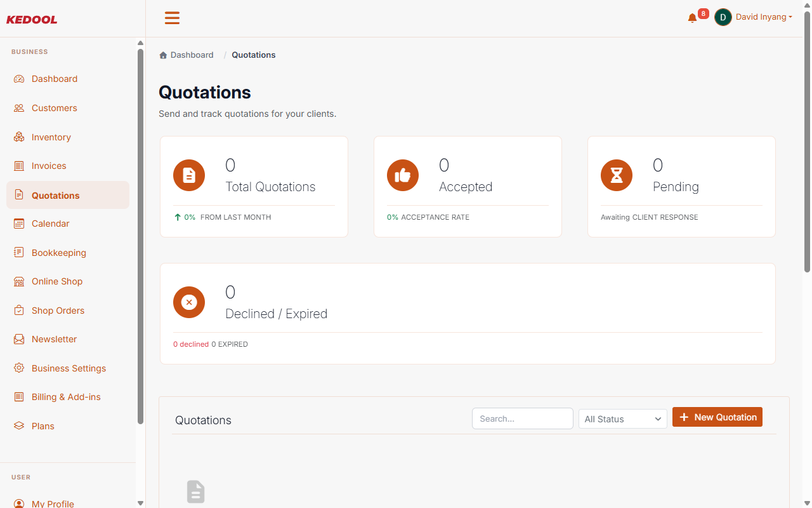Click the empty-state document icon below Quotations
812x508 pixels.
(x=195, y=491)
